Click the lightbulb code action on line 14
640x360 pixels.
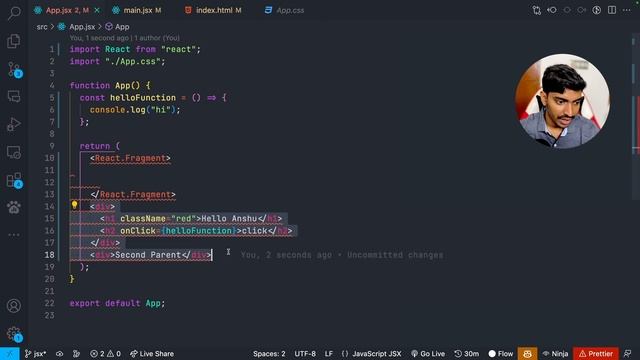coord(74,205)
